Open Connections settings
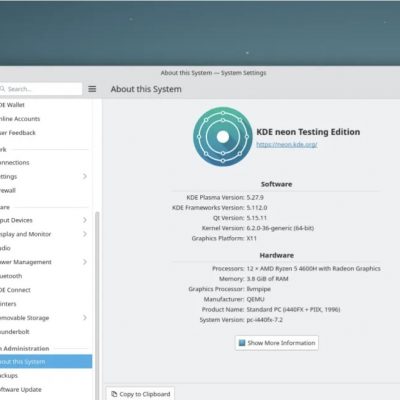The height and width of the screenshot is (400, 400). pyautogui.click(x=46, y=162)
